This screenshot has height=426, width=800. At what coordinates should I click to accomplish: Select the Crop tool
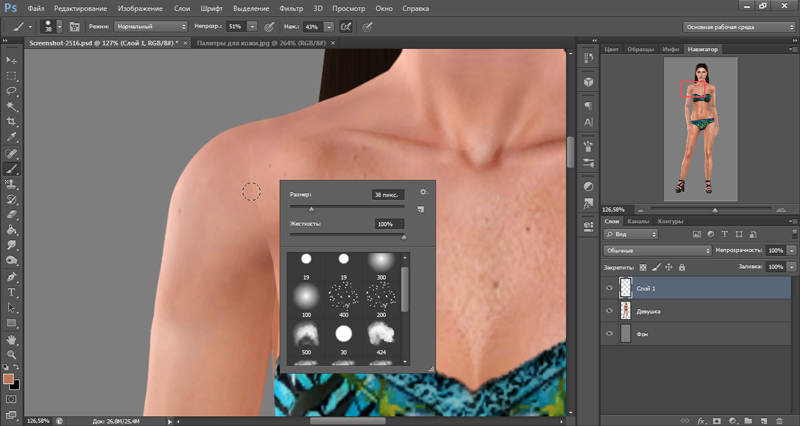[x=11, y=122]
